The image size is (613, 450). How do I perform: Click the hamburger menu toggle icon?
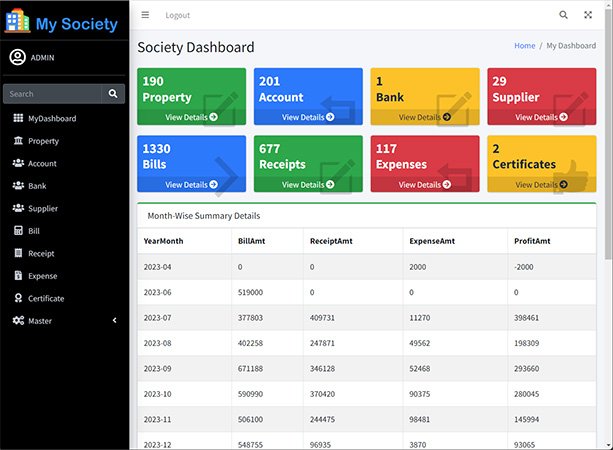coord(145,15)
